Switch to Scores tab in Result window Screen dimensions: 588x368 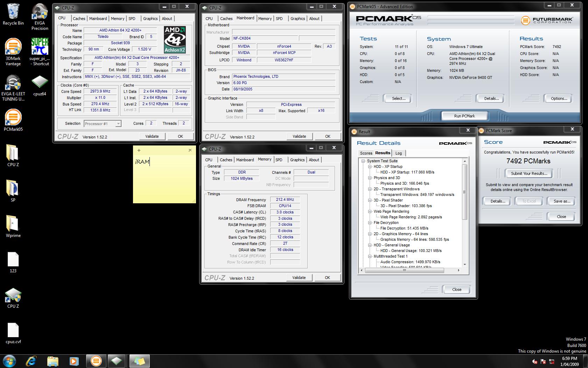(366, 153)
